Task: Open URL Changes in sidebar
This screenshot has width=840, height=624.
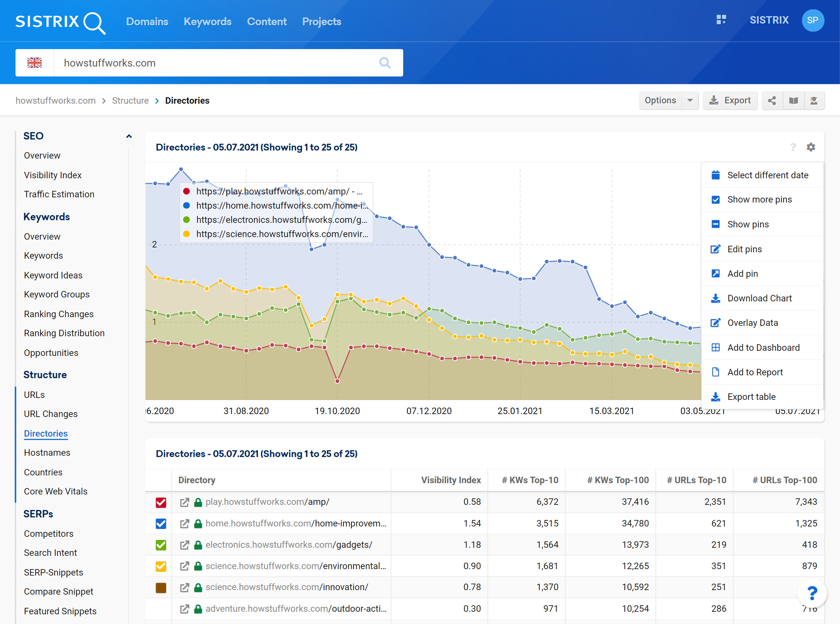Action: coord(51,414)
